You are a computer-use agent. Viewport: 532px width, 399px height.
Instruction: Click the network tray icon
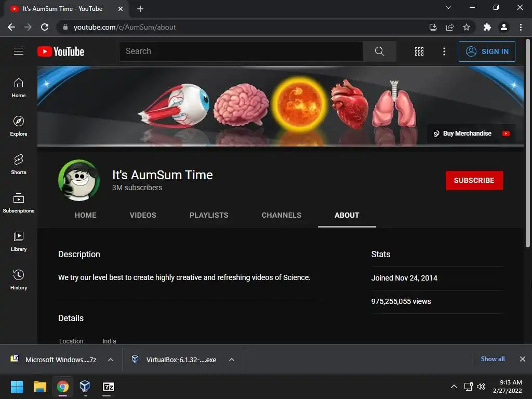click(x=468, y=387)
